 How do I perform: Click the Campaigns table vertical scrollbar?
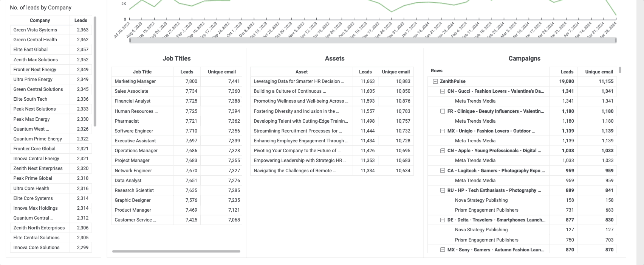[620, 70]
